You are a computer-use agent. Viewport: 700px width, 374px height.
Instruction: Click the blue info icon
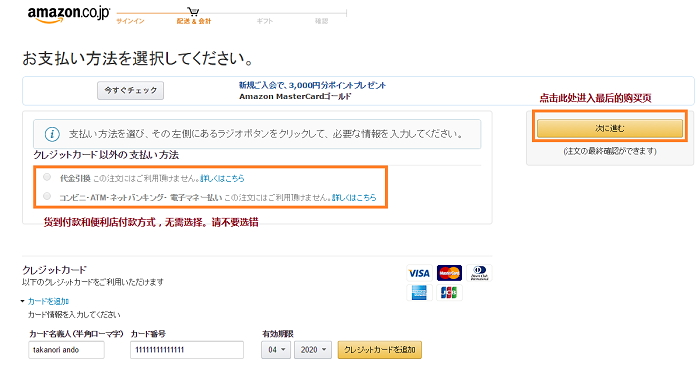coord(52,134)
